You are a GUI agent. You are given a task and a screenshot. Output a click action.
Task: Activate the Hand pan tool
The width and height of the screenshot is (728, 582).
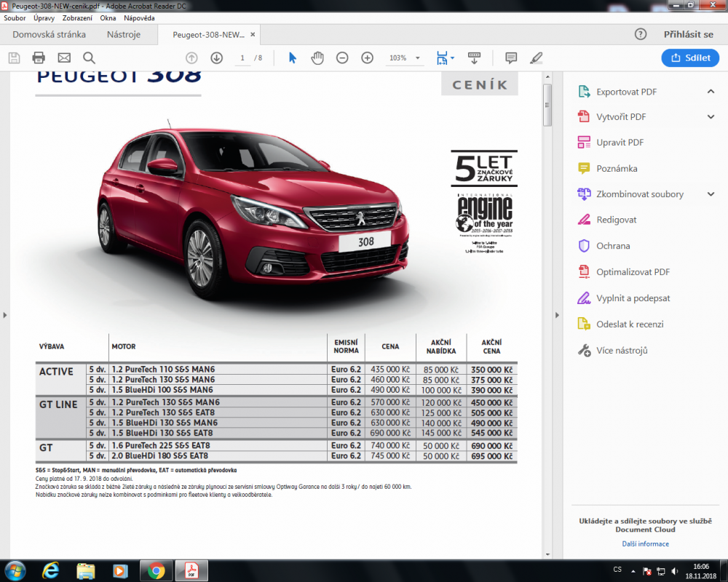[x=317, y=58]
